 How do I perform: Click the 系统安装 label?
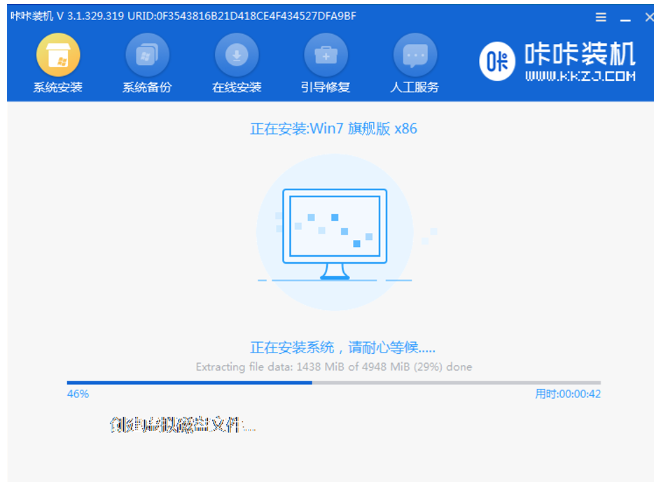[x=58, y=87]
